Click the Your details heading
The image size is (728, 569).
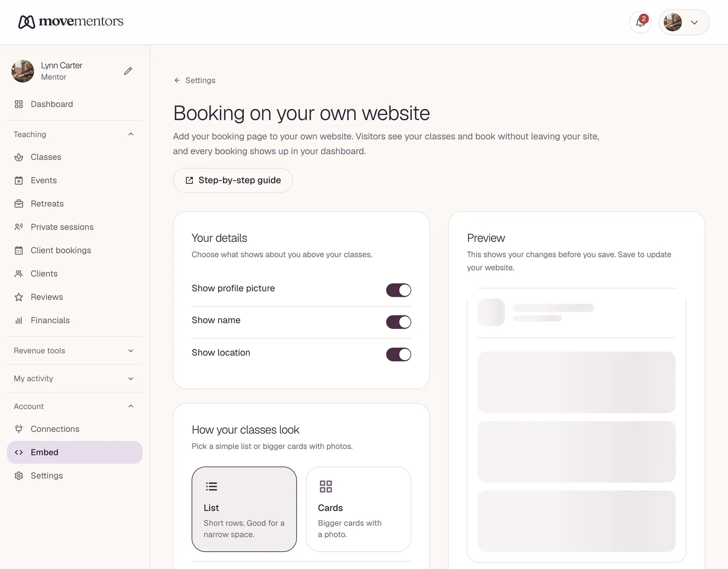(219, 238)
